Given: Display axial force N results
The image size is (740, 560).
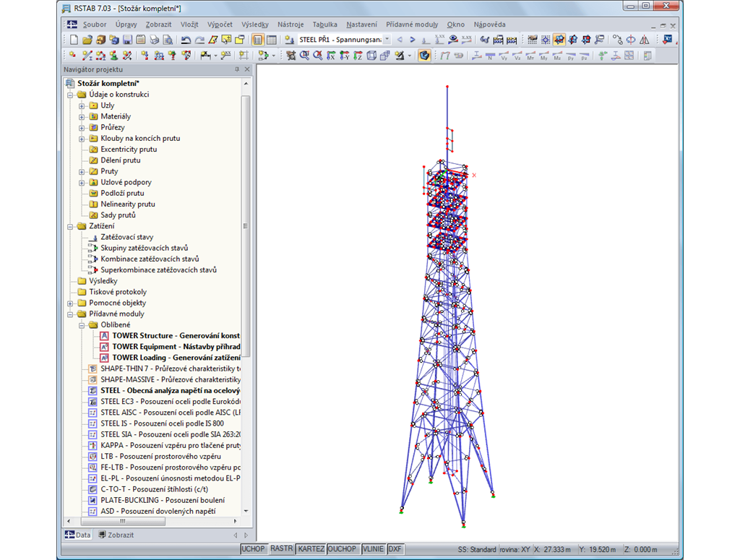Looking at the screenshot, I should point(489,56).
